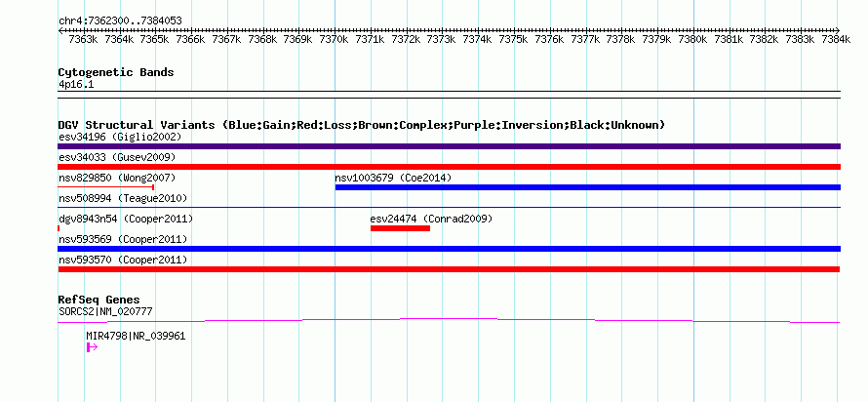Select the purple esv34196 inversion bar

pos(449,146)
